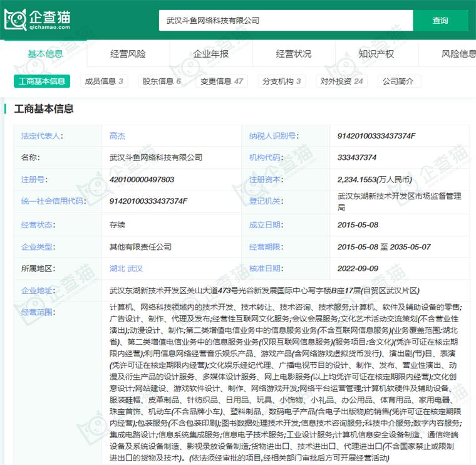
Task: Click the 武汉 city link
Action: coord(135,269)
